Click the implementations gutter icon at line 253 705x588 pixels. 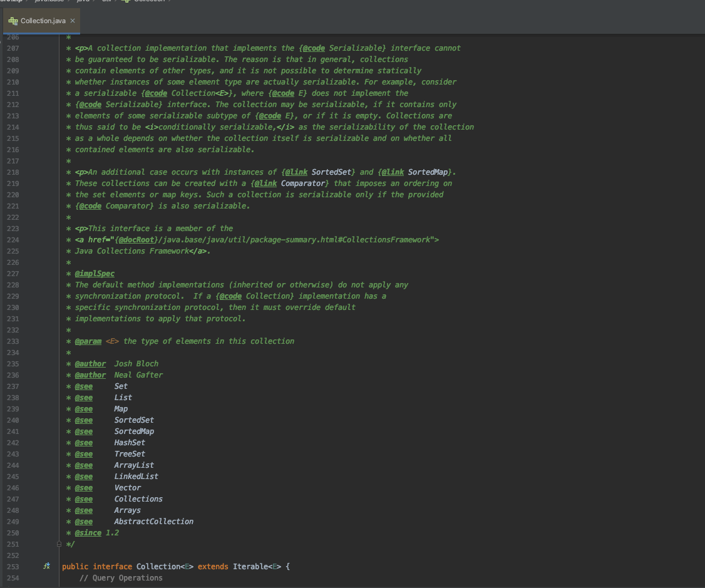(x=46, y=566)
